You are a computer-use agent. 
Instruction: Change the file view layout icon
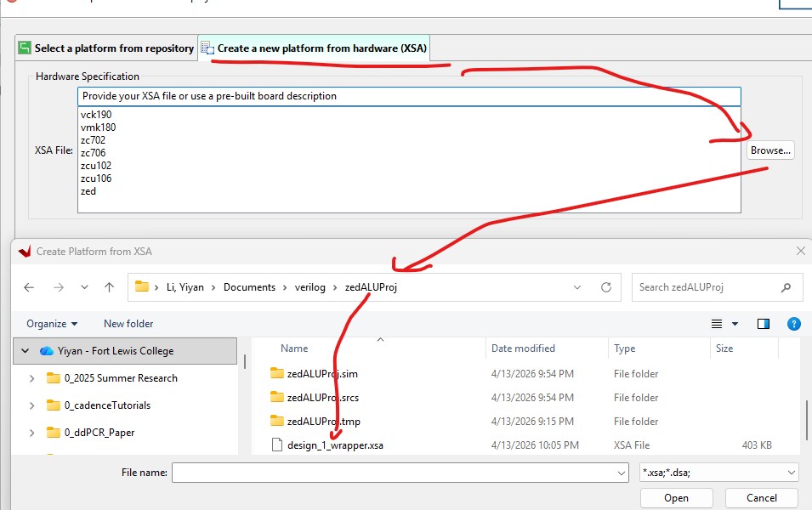click(717, 324)
